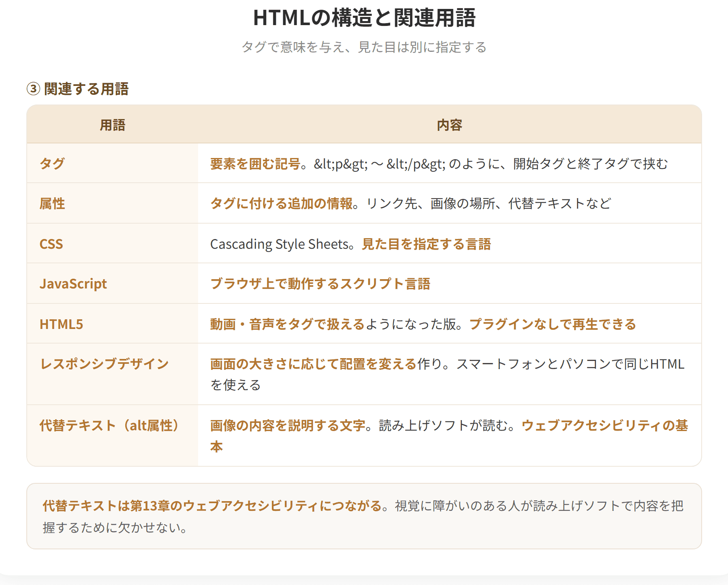Click the text 読み上げソフトが読む
This screenshot has width=728, height=585.
pos(443,425)
